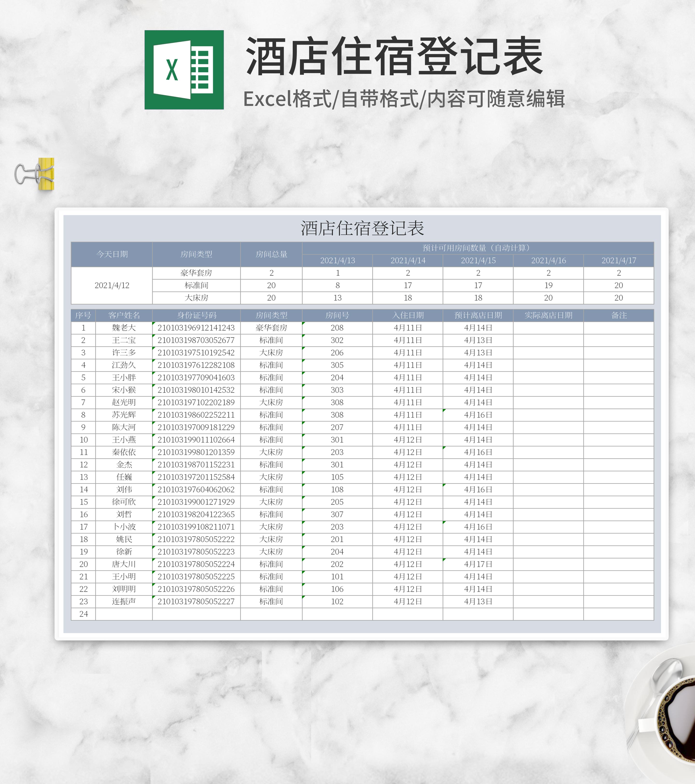The width and height of the screenshot is (695, 784).
Task: Click the 2021/4/15 date column header
Action: 478,261
